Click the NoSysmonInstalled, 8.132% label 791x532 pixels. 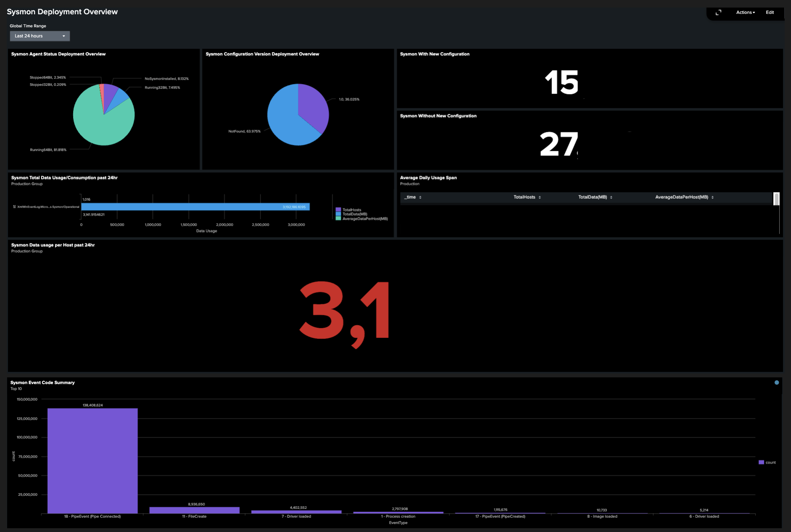click(x=166, y=79)
